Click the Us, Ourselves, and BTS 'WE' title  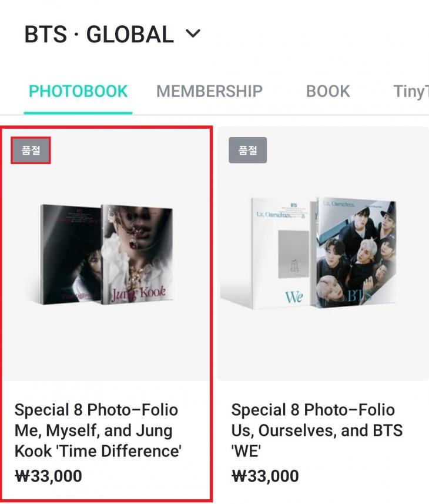click(x=317, y=430)
